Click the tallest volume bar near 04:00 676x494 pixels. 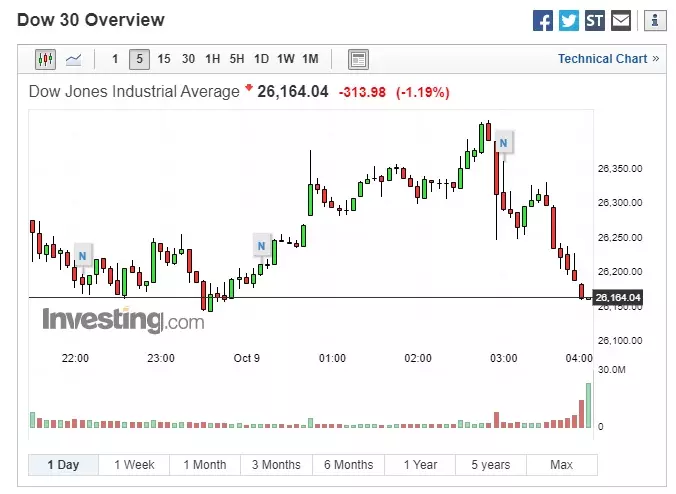tap(588, 405)
